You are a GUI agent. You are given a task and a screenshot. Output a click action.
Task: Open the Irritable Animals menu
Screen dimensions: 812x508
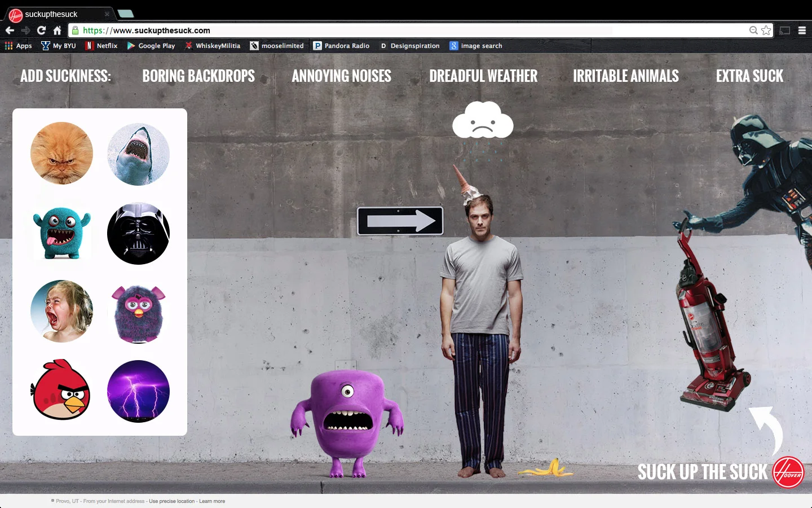626,76
